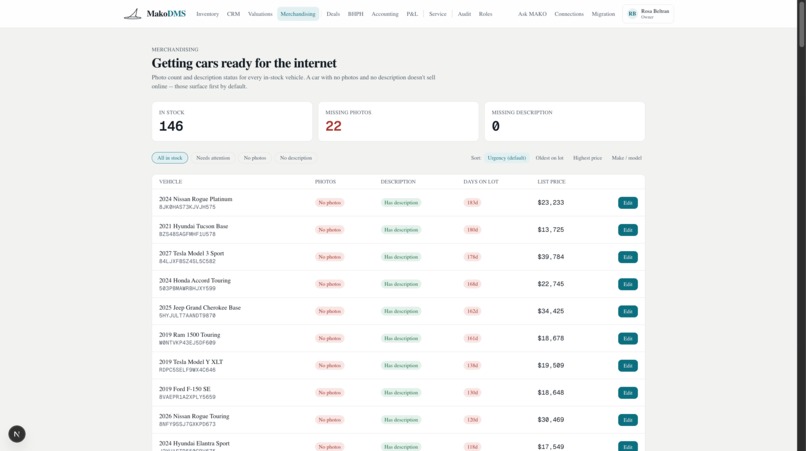Screen dimensions: 806x451
Task: Open the Migration link
Action: [603, 14]
